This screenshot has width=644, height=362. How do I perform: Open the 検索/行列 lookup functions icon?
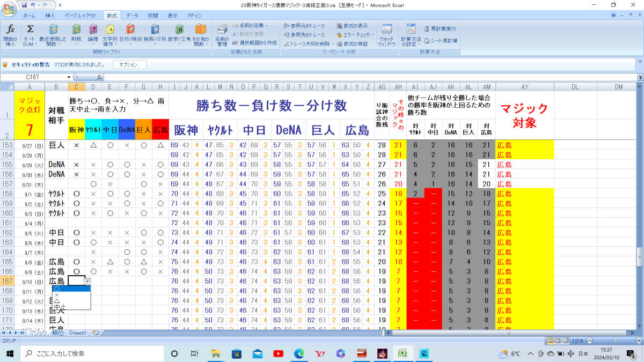tap(155, 35)
